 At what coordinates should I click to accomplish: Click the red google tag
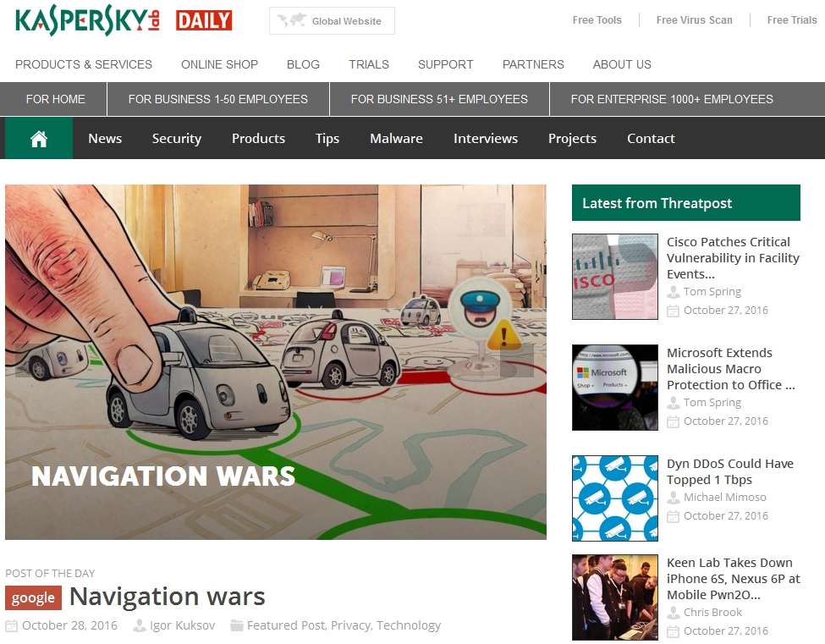tap(33, 597)
